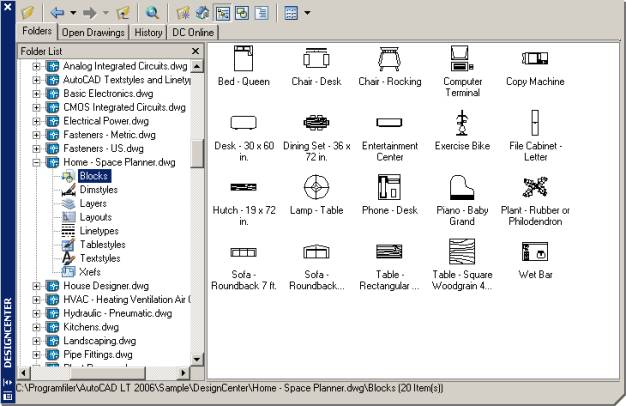The width and height of the screenshot is (626, 406).
Task: Expand CMOS Integrated Circuits.dwg node
Action: coord(36,107)
